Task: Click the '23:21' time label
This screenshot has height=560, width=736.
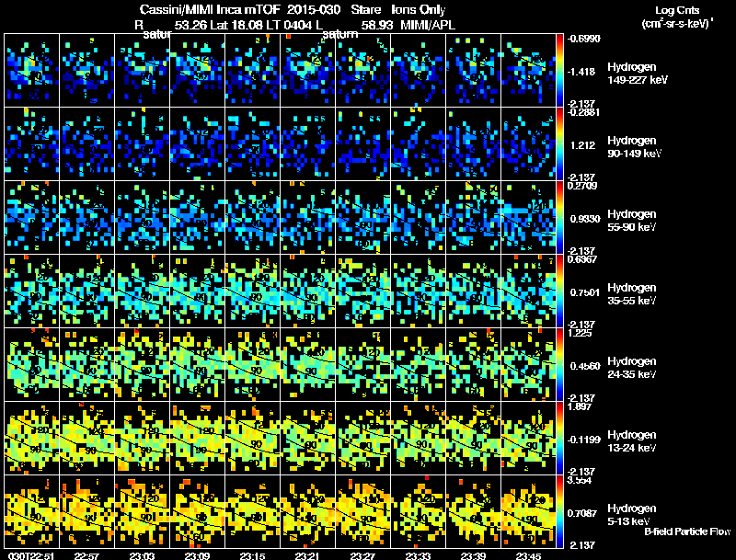Action: (x=307, y=555)
